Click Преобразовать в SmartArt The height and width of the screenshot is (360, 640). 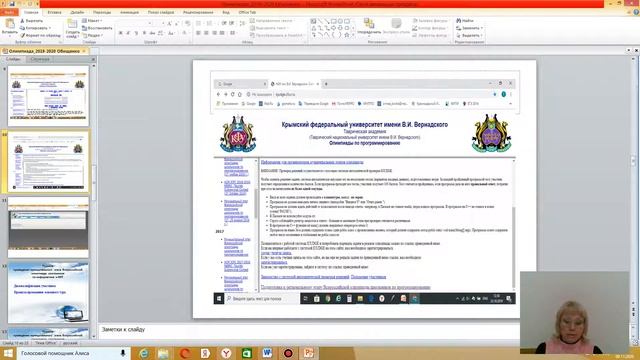[x=278, y=36]
